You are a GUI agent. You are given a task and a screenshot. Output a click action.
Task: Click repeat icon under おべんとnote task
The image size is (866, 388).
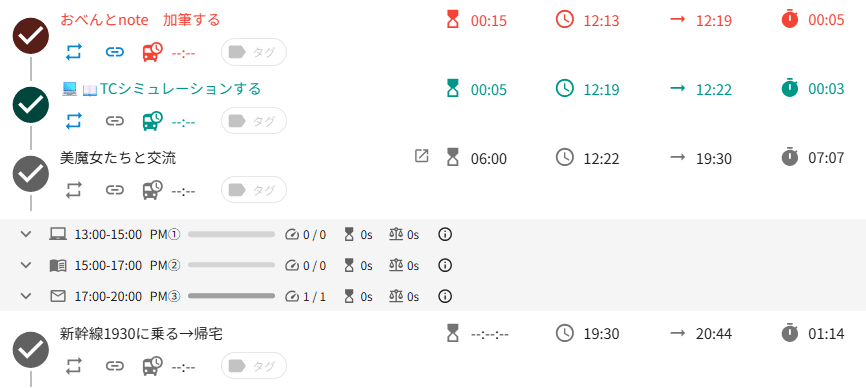pyautogui.click(x=73, y=52)
